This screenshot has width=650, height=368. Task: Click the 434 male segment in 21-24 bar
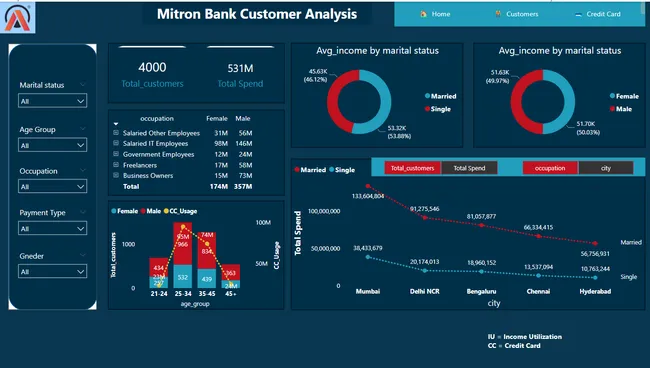[x=159, y=268]
